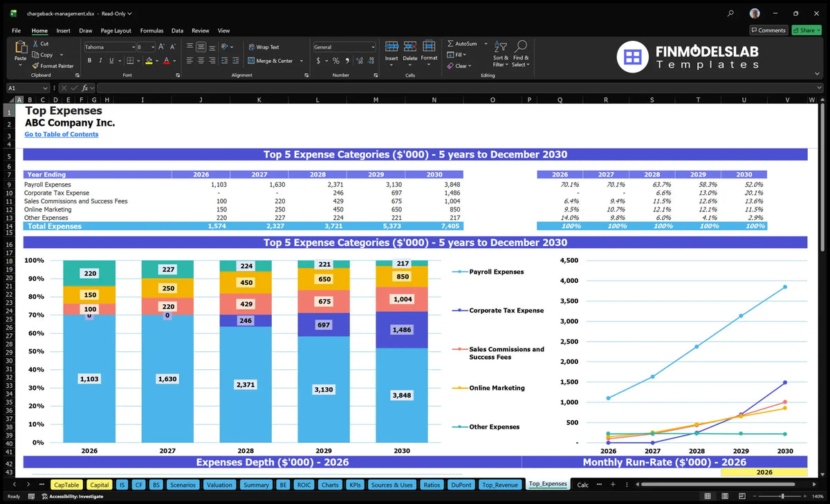Click the green Share button

(x=806, y=30)
